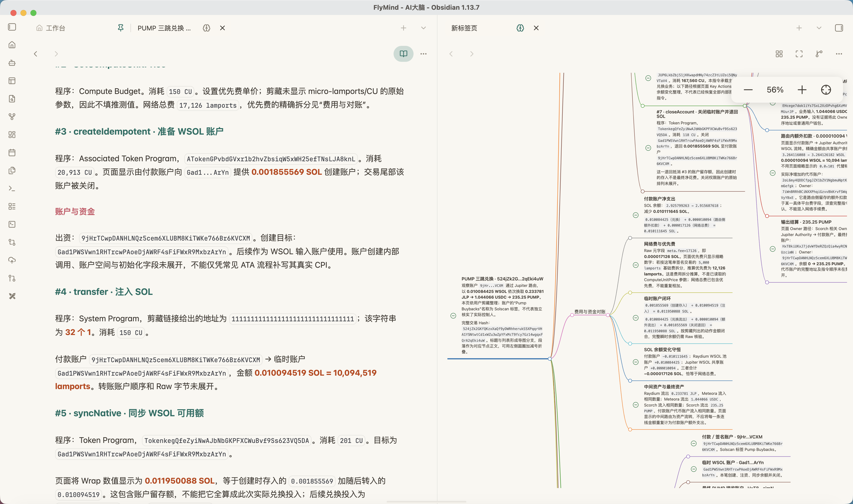Image resolution: width=853 pixels, height=504 pixels.
Task: Toggle reading view book icon
Action: (403, 54)
